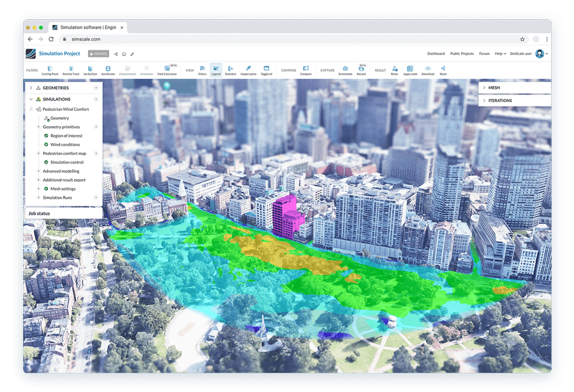Open the Iso Surface filter
This screenshot has width=574, height=392.
tap(89, 70)
